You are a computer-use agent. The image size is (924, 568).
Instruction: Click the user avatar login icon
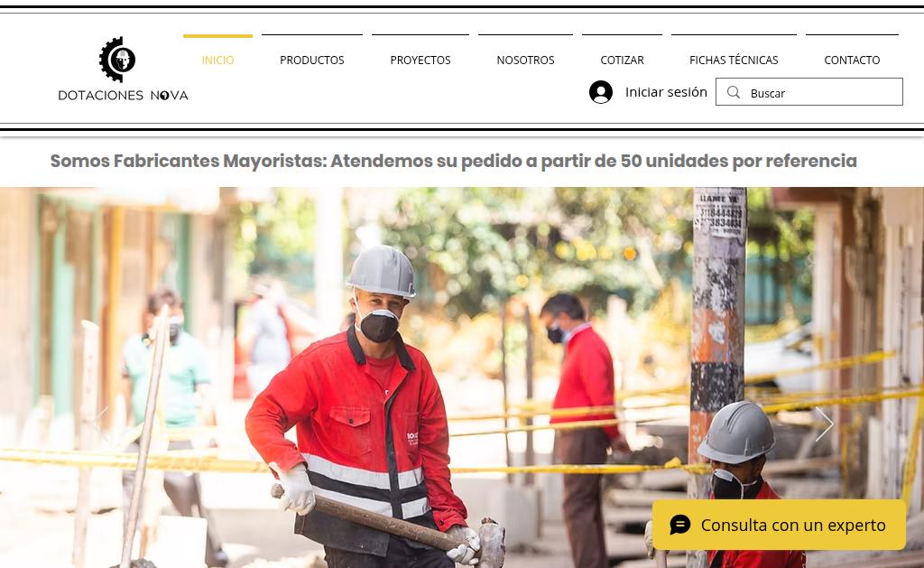click(600, 92)
